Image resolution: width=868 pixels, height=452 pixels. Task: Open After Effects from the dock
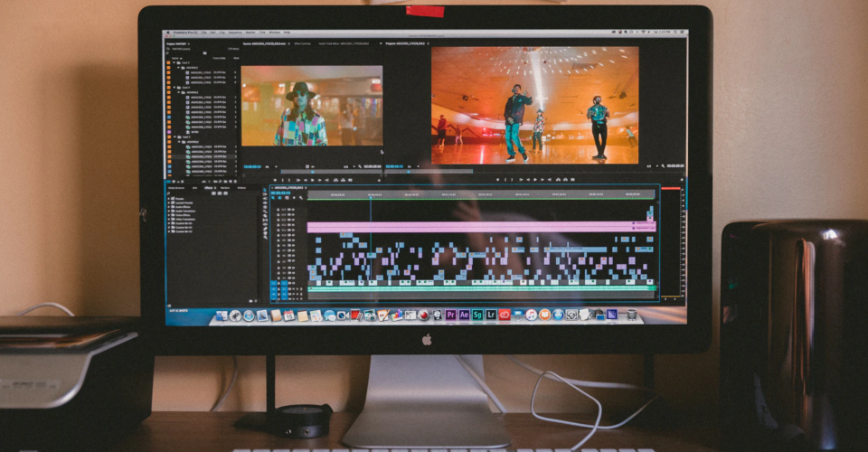click(x=464, y=315)
